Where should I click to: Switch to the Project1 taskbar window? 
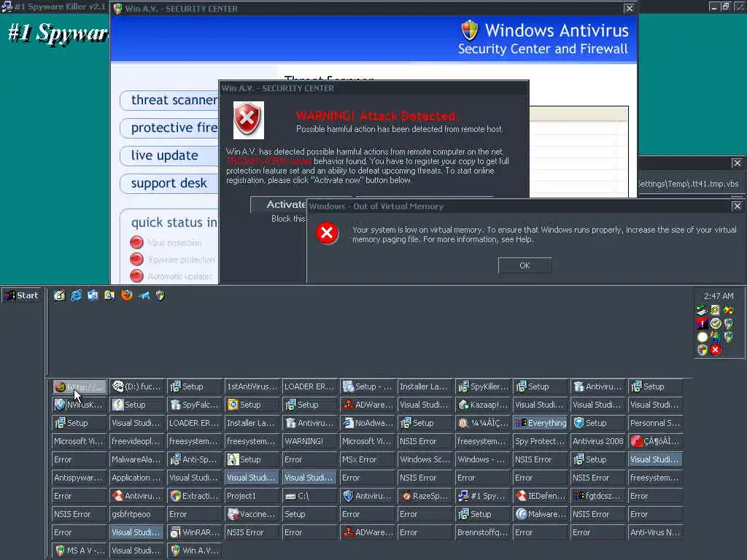coord(252,496)
